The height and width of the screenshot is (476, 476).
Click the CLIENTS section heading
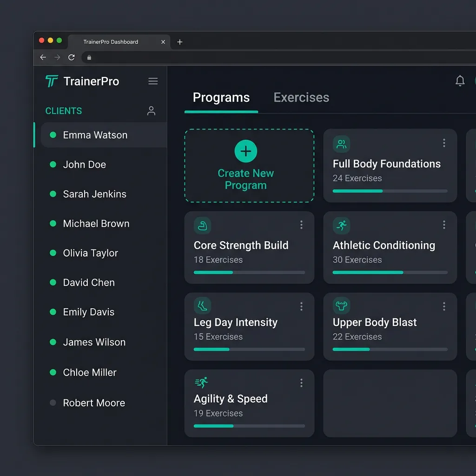point(63,111)
